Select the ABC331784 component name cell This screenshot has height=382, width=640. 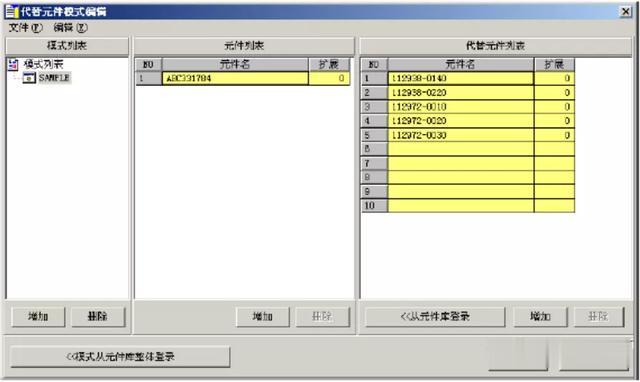pos(235,78)
